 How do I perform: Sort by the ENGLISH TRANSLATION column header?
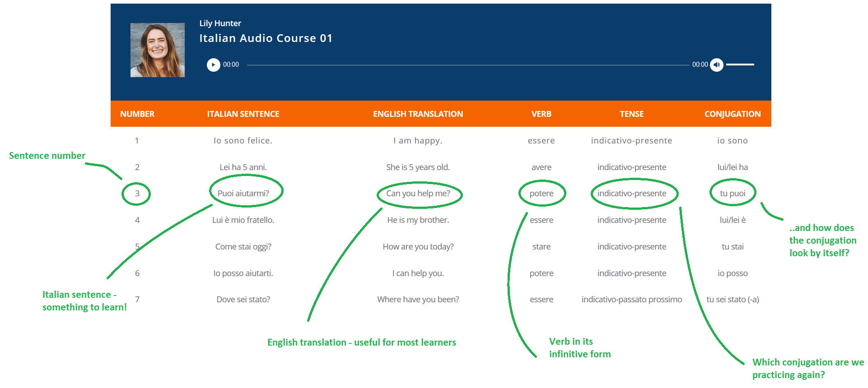click(x=418, y=114)
